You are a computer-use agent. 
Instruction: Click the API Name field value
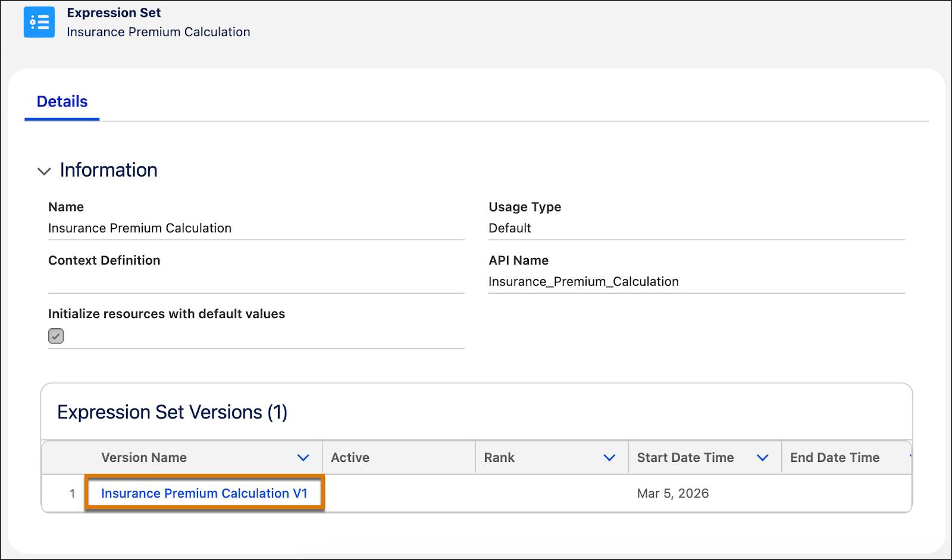(584, 281)
